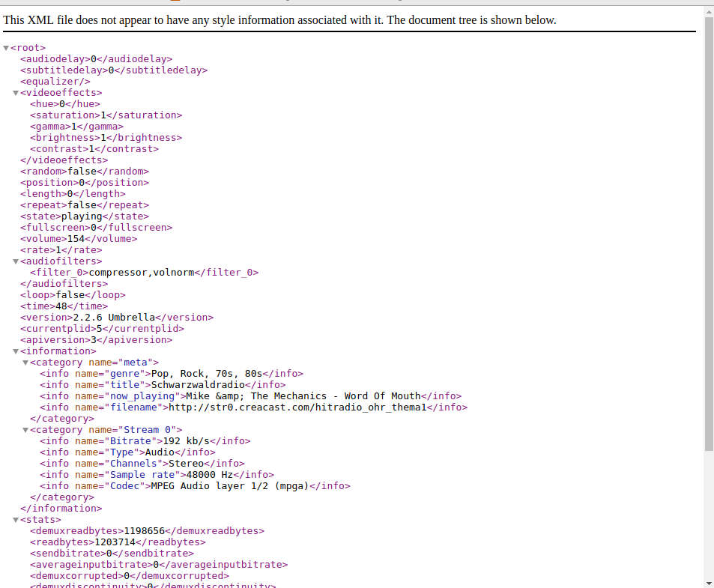Collapse the audiofilters node
This screenshot has width=714, height=588.
point(16,261)
